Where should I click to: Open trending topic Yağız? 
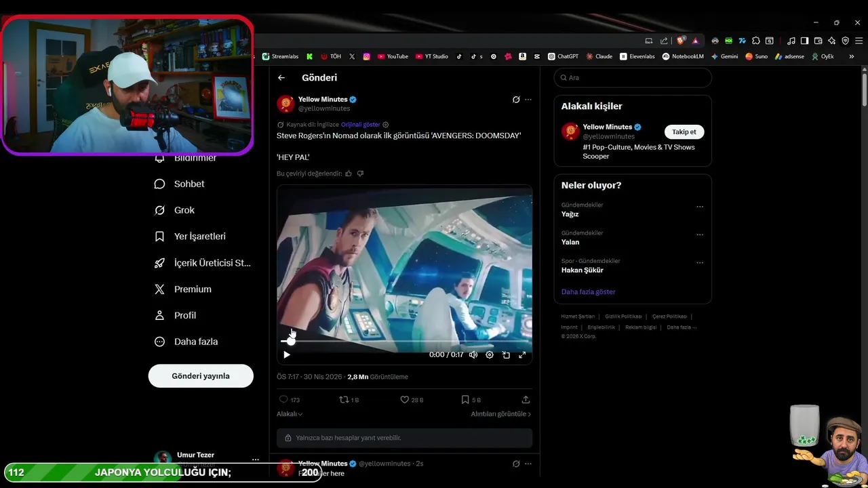(x=570, y=214)
